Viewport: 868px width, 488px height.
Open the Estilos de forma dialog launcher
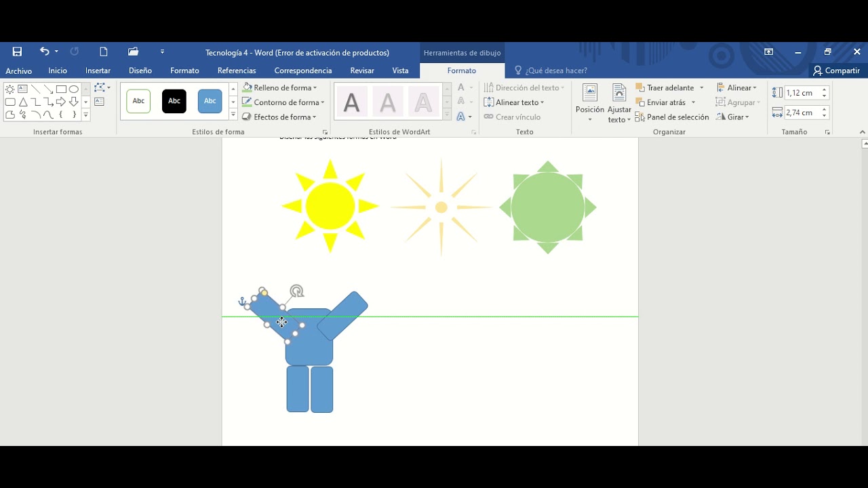[x=325, y=132]
